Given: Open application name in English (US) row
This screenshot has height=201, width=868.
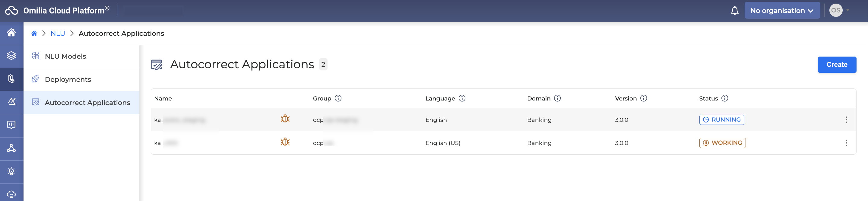Looking at the screenshot, I should click(166, 143).
